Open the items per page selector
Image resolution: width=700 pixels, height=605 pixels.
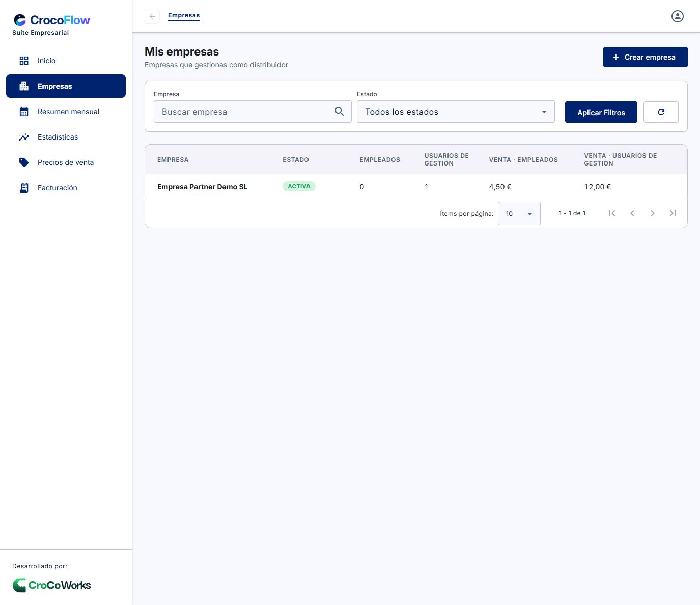519,214
